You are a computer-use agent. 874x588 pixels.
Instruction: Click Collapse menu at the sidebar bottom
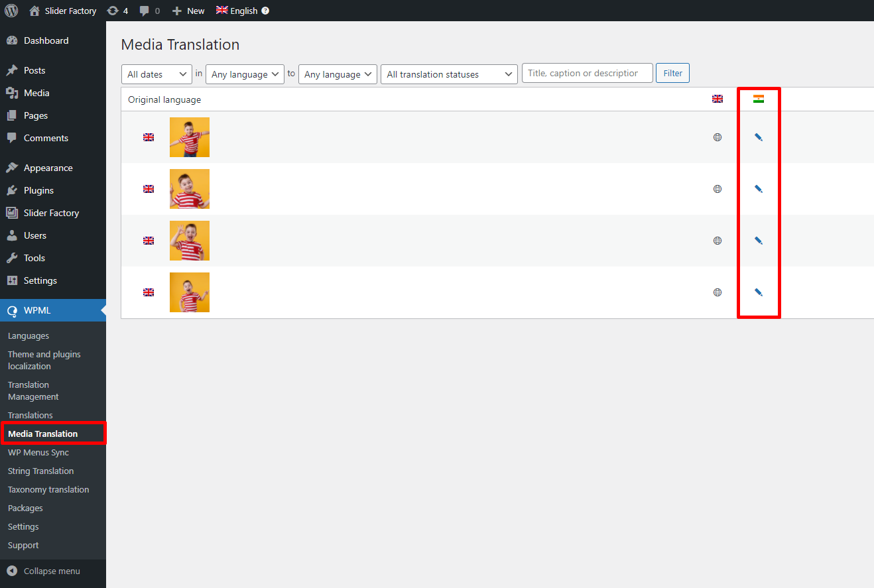pyautogui.click(x=52, y=571)
